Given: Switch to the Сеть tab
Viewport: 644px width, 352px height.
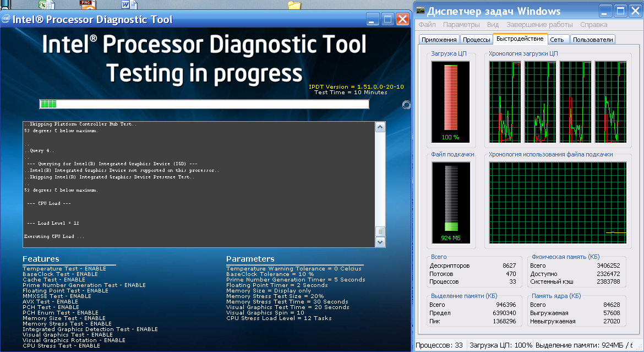Looking at the screenshot, I should pos(557,40).
